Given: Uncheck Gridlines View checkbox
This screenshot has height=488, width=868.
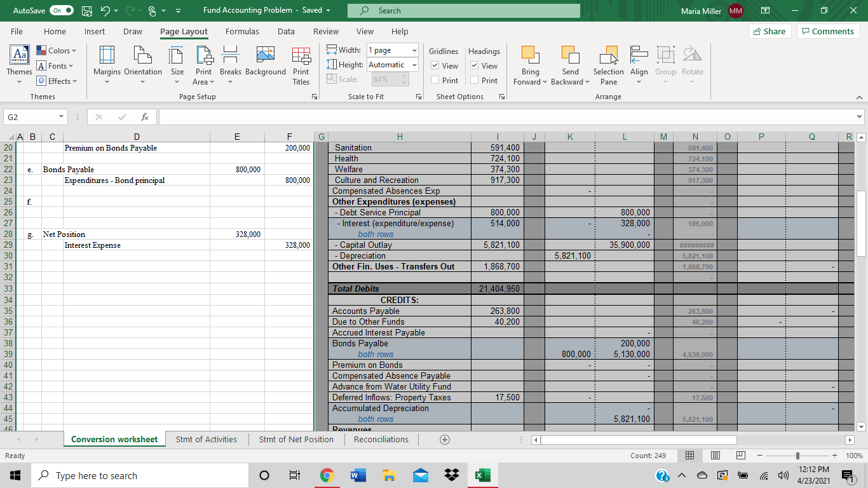Looking at the screenshot, I should pyautogui.click(x=435, y=65).
